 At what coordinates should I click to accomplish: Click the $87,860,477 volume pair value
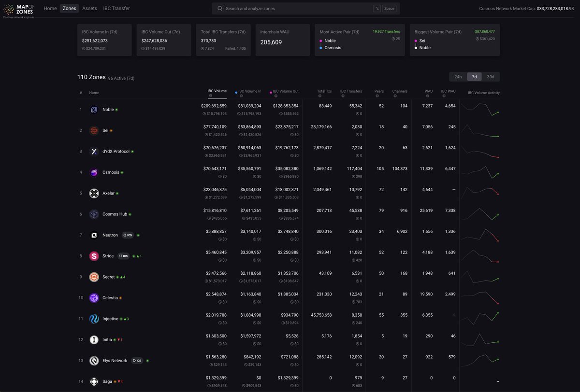(485, 32)
